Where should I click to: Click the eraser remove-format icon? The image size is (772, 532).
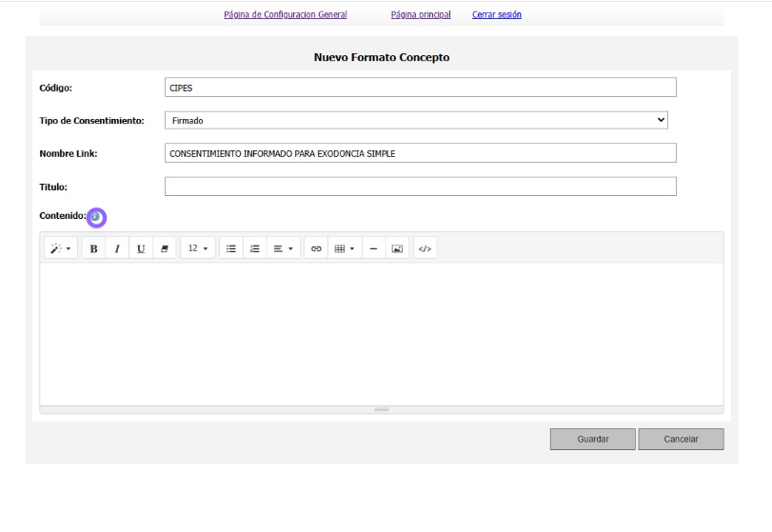(165, 248)
